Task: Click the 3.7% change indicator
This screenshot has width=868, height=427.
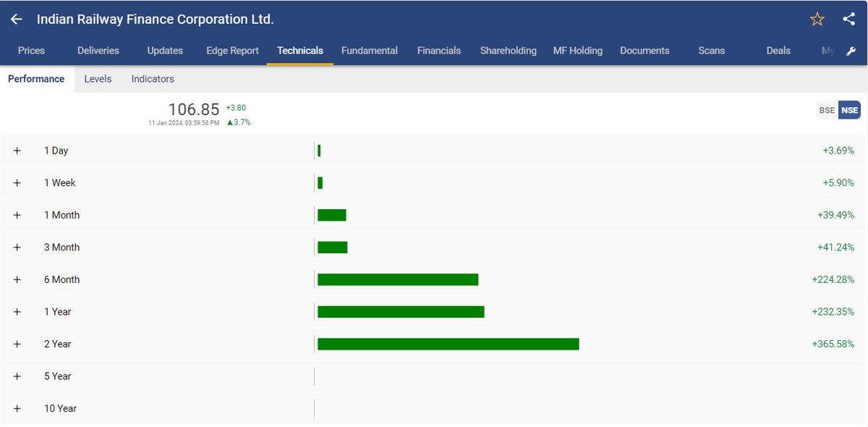Action: click(239, 122)
